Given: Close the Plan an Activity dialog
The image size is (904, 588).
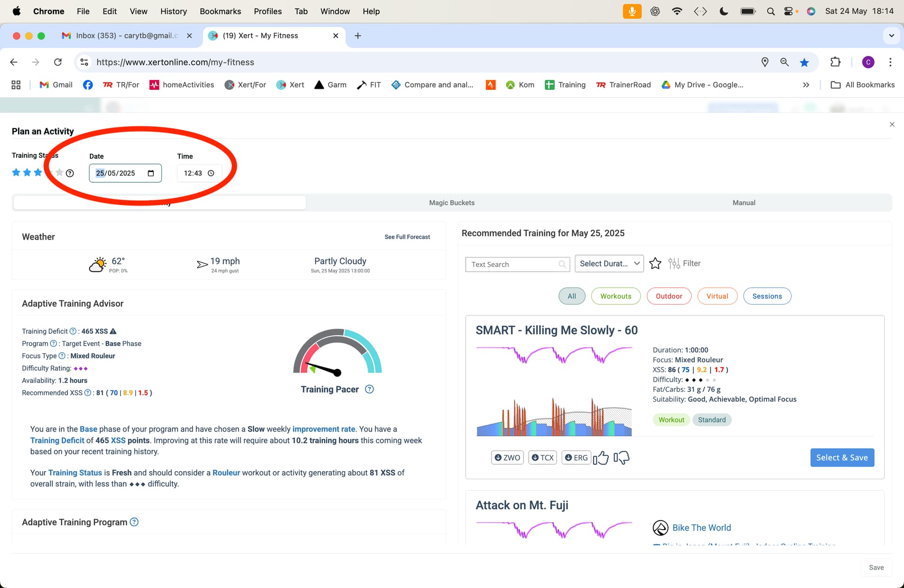Looking at the screenshot, I should [x=892, y=124].
